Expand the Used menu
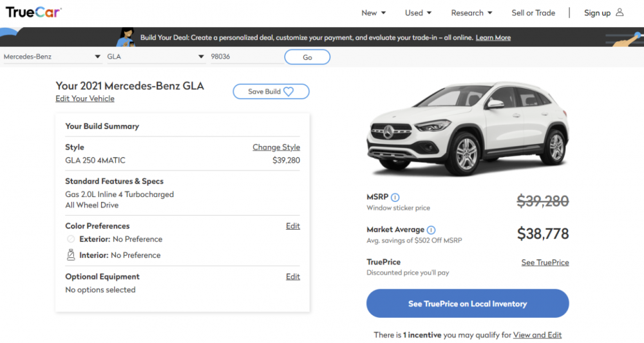 pos(418,13)
